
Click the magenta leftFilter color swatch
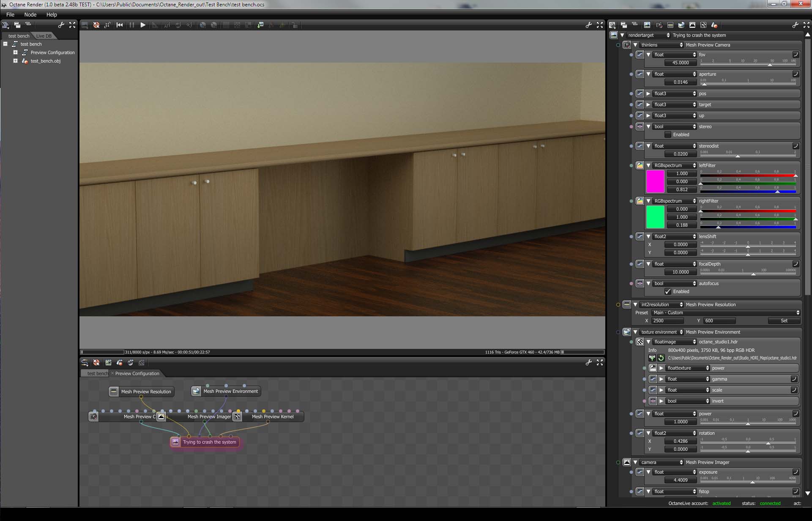(655, 181)
